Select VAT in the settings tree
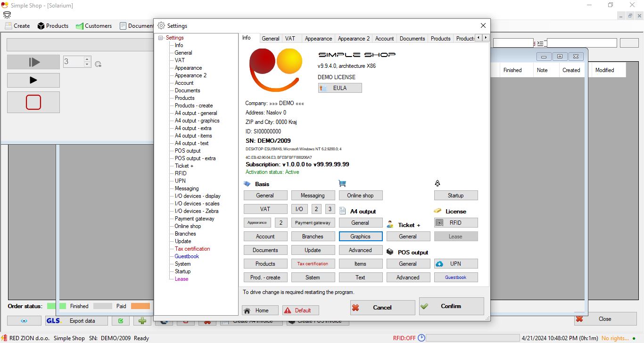The width and height of the screenshot is (644, 343). click(x=180, y=60)
